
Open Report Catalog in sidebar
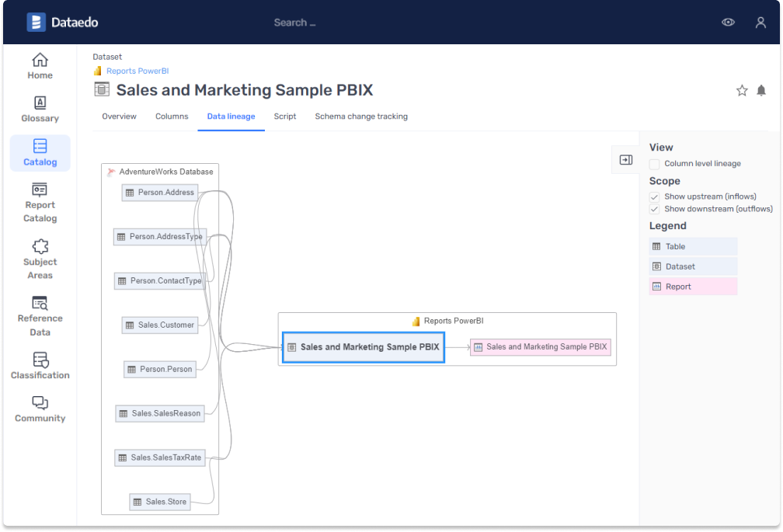click(40, 190)
